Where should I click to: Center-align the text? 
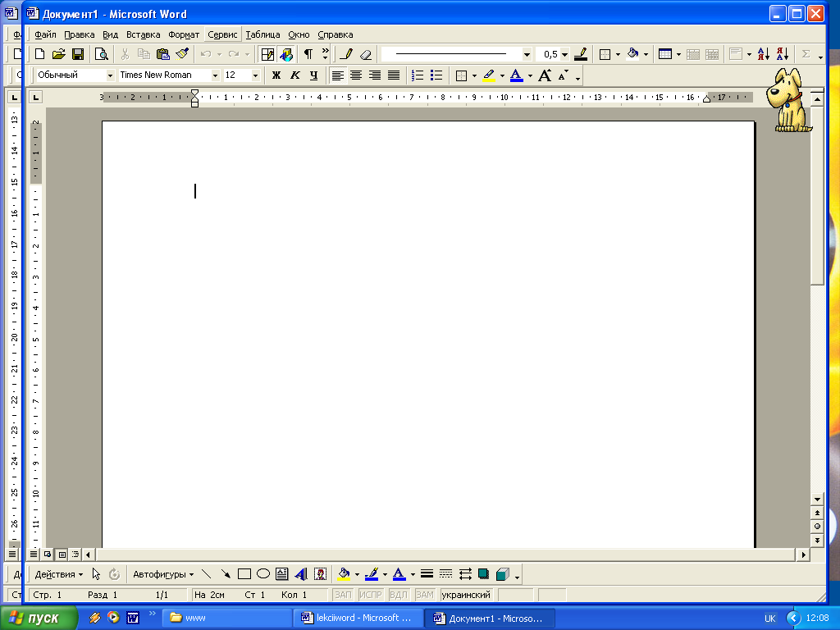coord(356,75)
